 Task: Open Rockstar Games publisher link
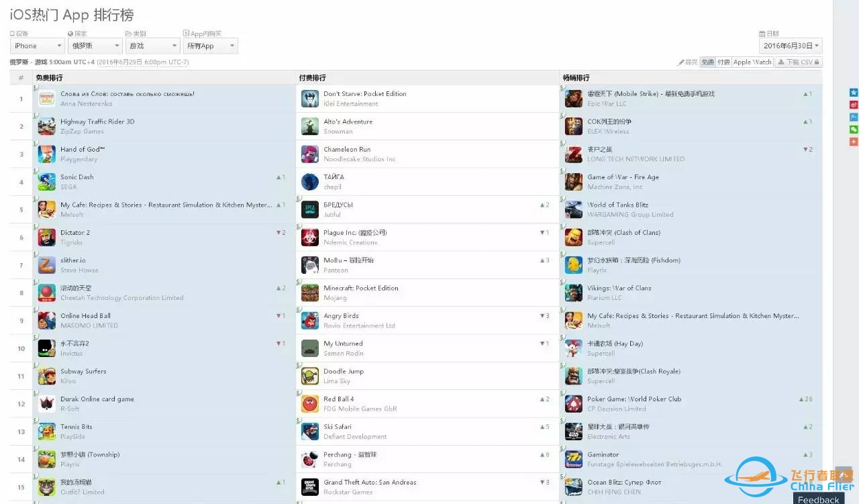(x=348, y=492)
